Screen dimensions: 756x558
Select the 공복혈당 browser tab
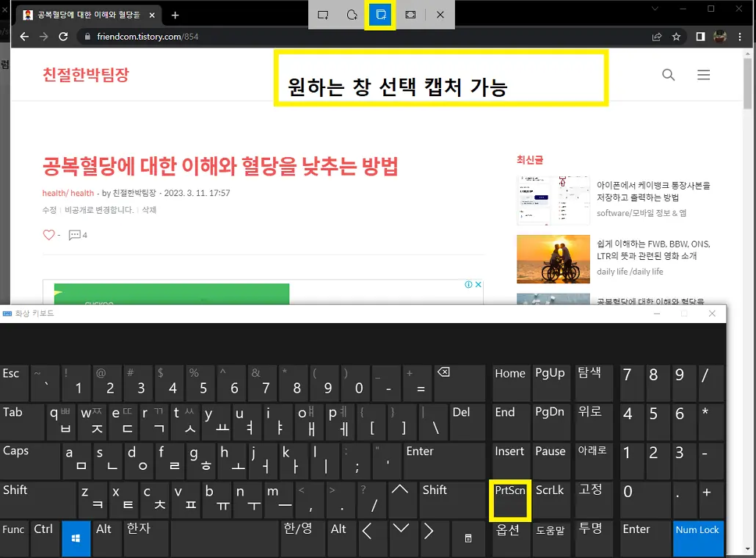(88, 14)
